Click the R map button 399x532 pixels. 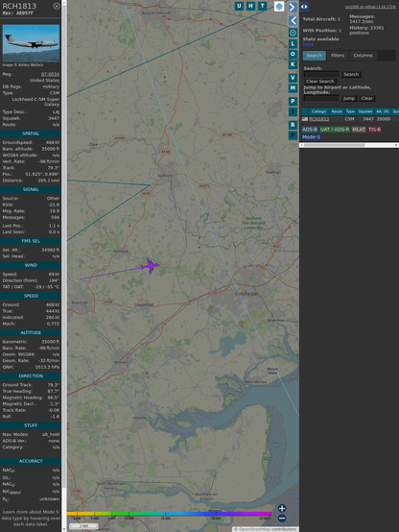point(293,125)
